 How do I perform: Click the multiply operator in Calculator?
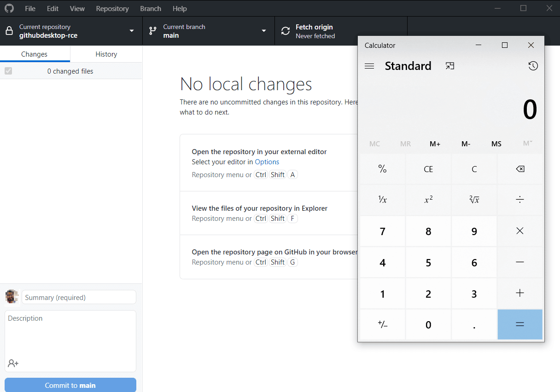coord(520,231)
